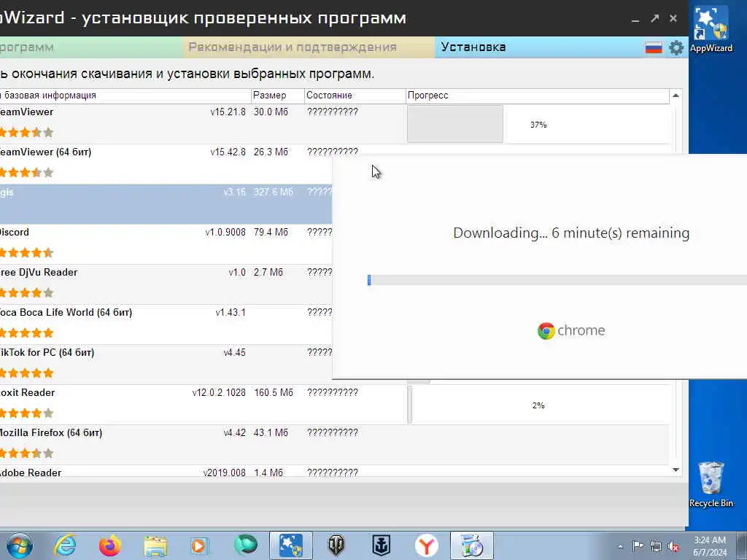This screenshot has height=560, width=747.
Task: Select highlighted v3.16 327.6 Мб row
Action: (x=166, y=204)
